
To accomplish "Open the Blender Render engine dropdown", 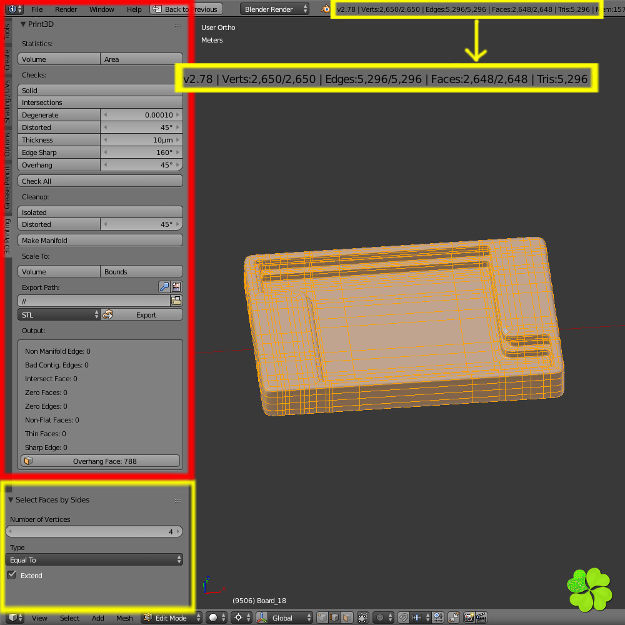I will (275, 9).
